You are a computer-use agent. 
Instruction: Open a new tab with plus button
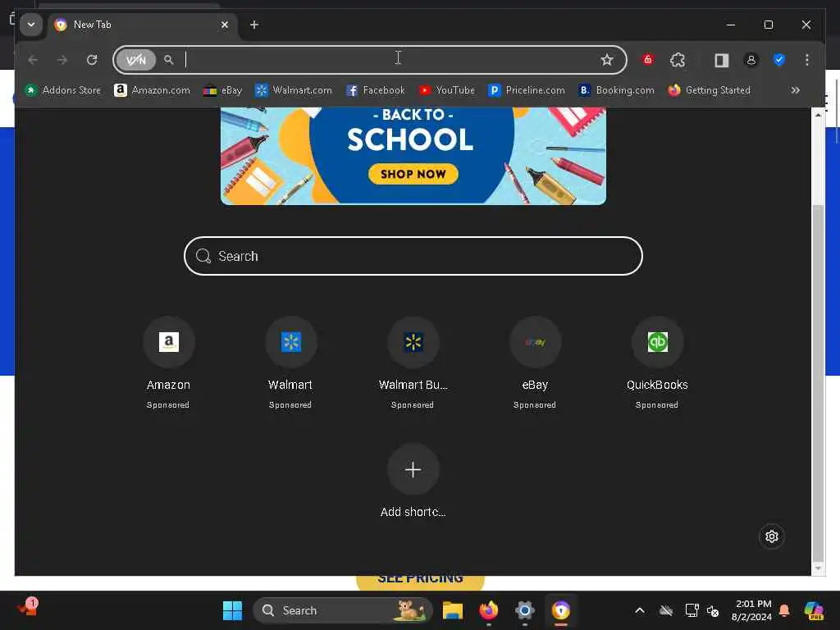pyautogui.click(x=254, y=25)
